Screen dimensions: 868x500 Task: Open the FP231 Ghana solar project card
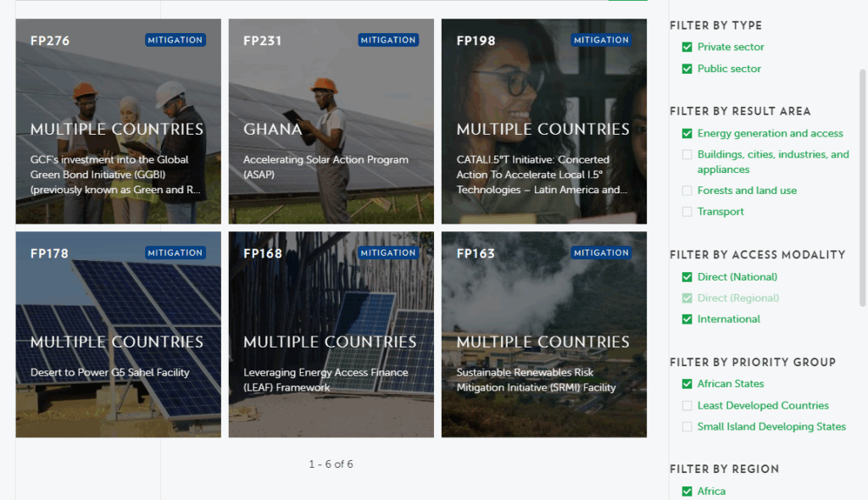331,121
